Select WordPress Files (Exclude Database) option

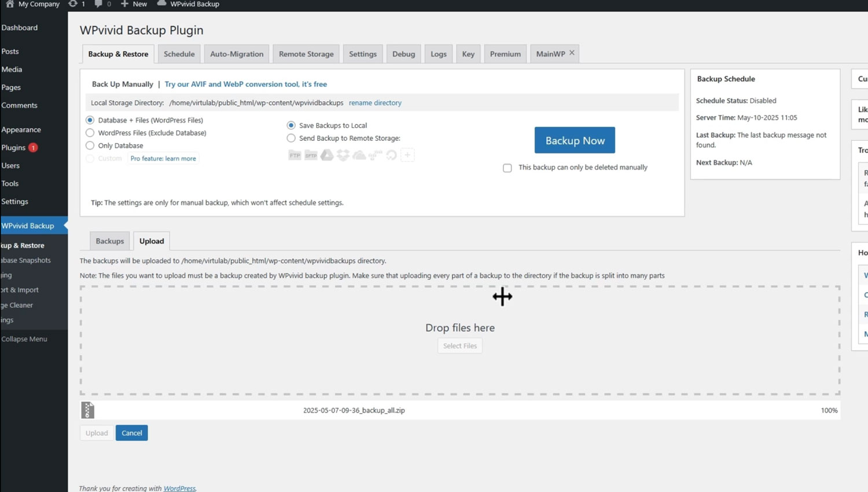click(x=90, y=133)
